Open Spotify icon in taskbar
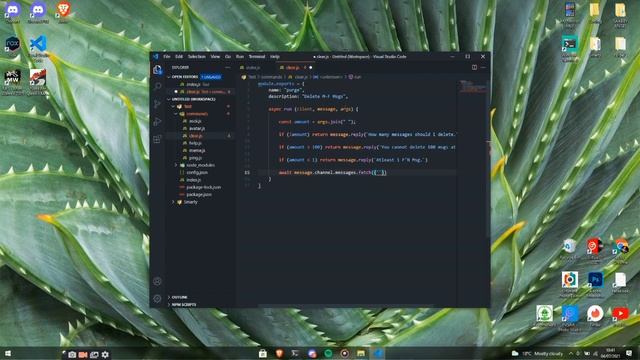Viewport: 640px width, 360px height. pyautogui.click(x=328, y=353)
